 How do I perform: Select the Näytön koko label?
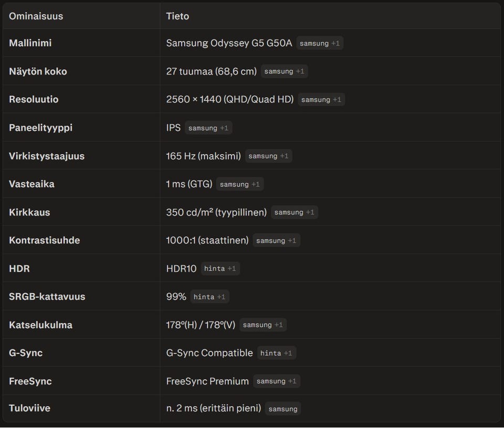38,71
